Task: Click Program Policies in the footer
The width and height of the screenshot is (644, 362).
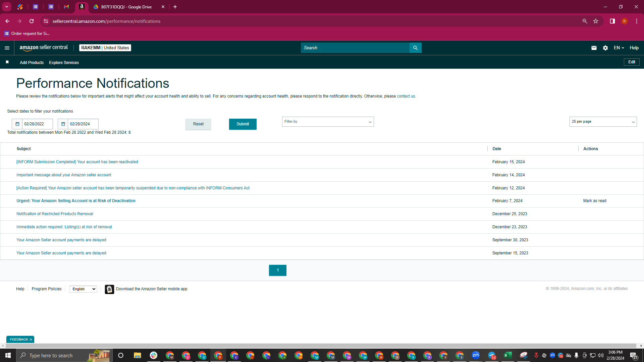Action: 47,289
